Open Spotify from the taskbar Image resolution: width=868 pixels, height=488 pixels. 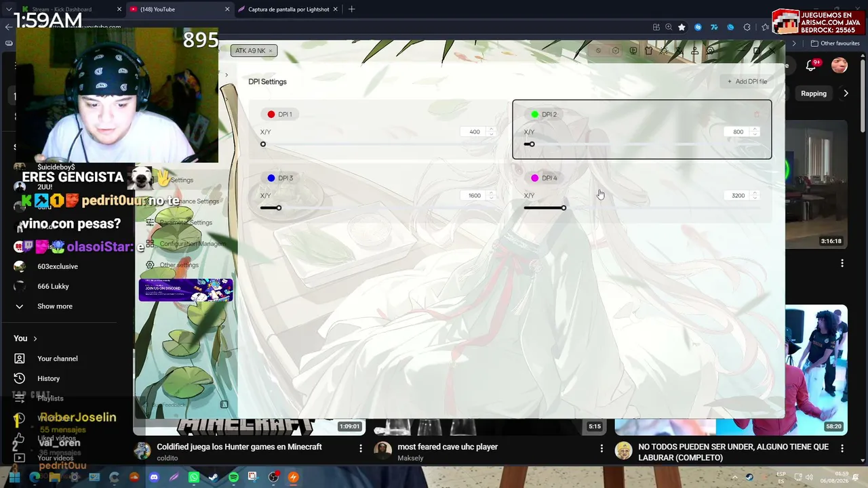pyautogui.click(x=233, y=478)
